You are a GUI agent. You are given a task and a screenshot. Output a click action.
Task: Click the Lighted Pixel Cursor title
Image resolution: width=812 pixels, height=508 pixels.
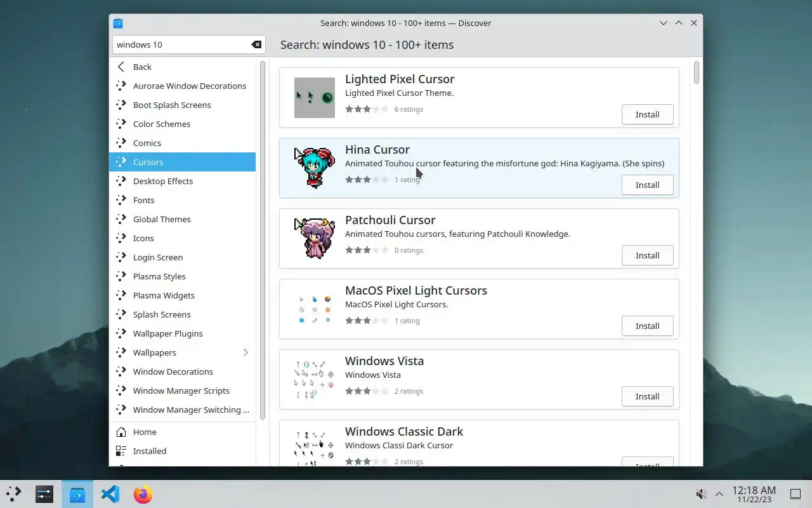tap(400, 79)
